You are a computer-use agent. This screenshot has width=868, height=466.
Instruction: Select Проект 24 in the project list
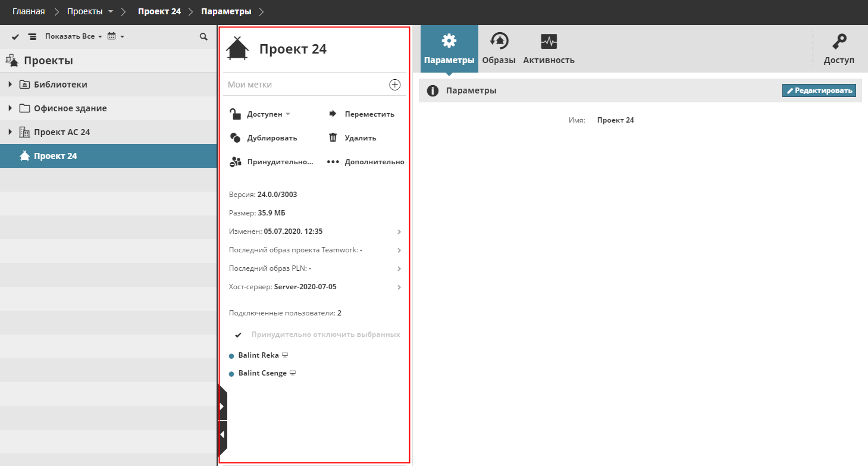[x=108, y=156]
